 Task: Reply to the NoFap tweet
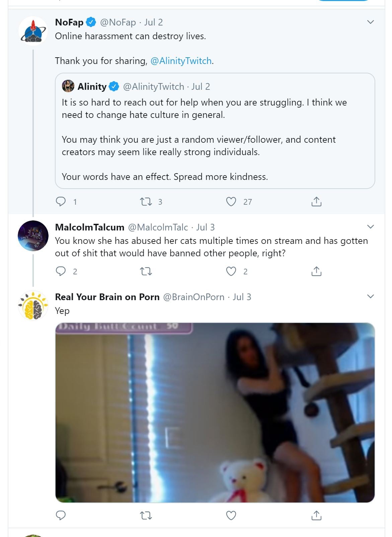coord(61,201)
